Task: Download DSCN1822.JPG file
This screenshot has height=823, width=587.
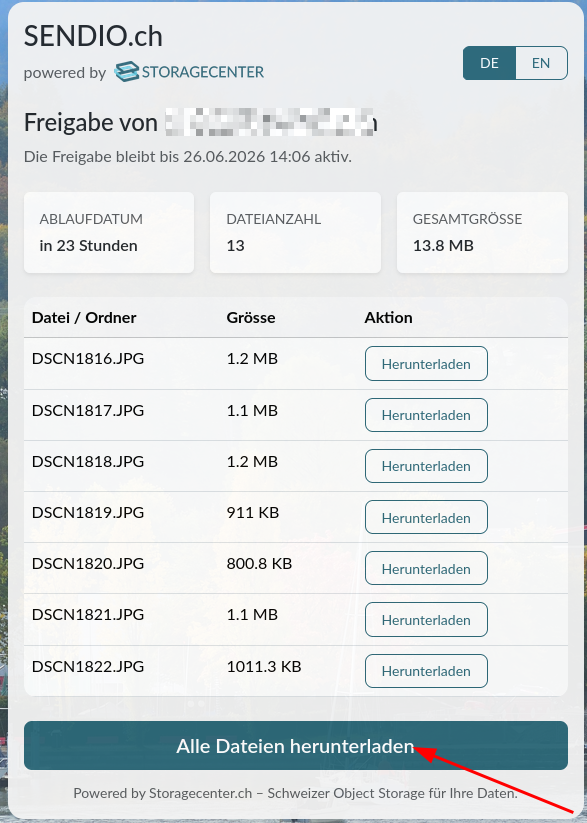Action: (426, 671)
